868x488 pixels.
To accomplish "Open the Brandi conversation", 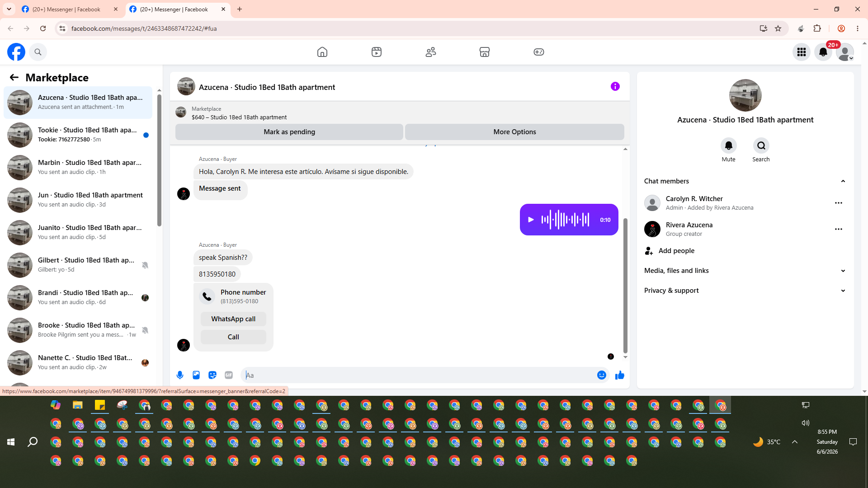I will point(78,298).
